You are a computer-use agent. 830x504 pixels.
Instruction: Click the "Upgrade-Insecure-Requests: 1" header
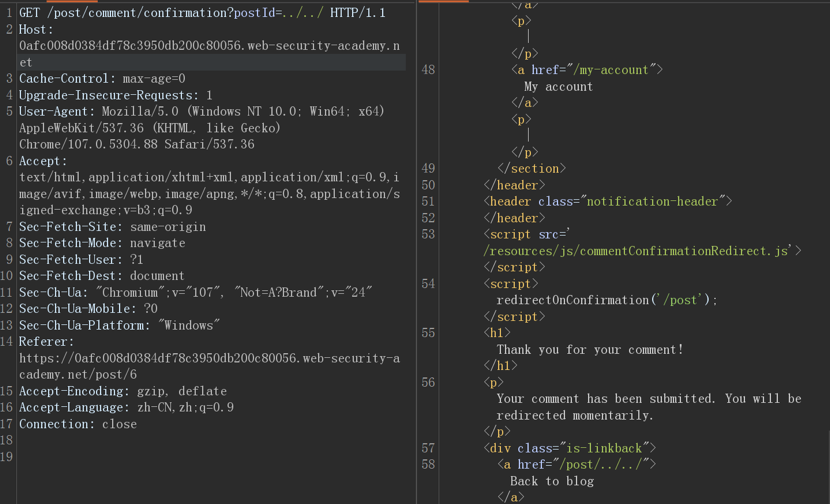pos(116,95)
